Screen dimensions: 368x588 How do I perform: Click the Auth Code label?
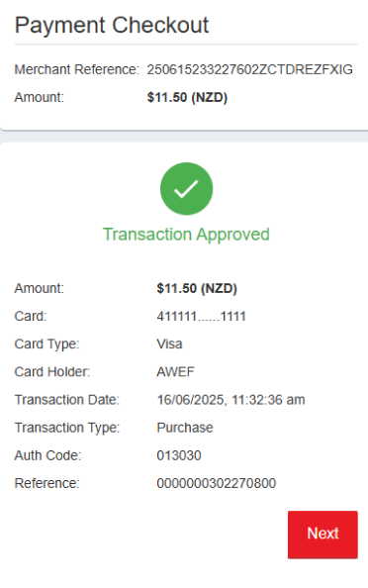point(47,455)
